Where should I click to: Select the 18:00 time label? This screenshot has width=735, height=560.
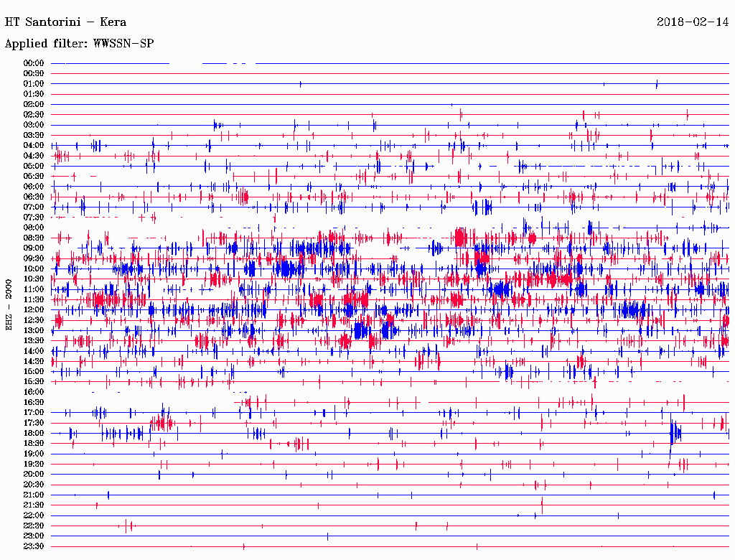coord(34,434)
